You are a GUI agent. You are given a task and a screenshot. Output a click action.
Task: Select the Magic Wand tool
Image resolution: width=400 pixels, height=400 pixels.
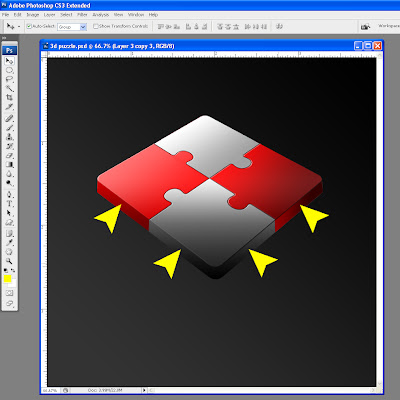(9, 88)
